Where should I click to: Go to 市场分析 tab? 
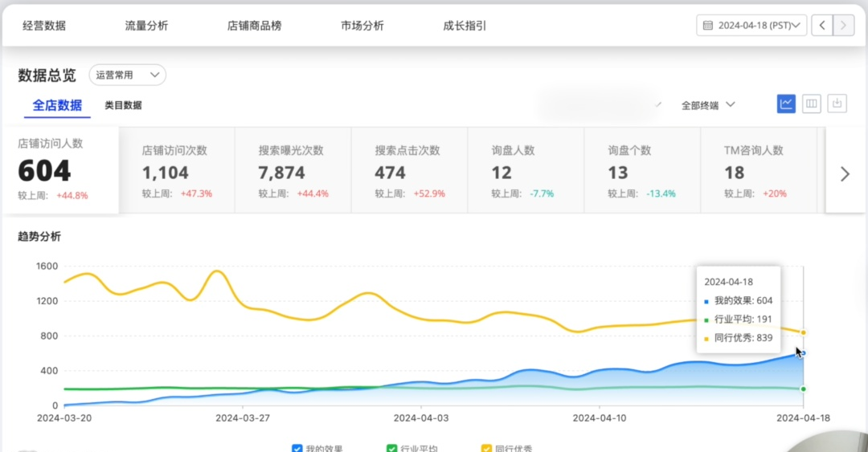(x=362, y=26)
